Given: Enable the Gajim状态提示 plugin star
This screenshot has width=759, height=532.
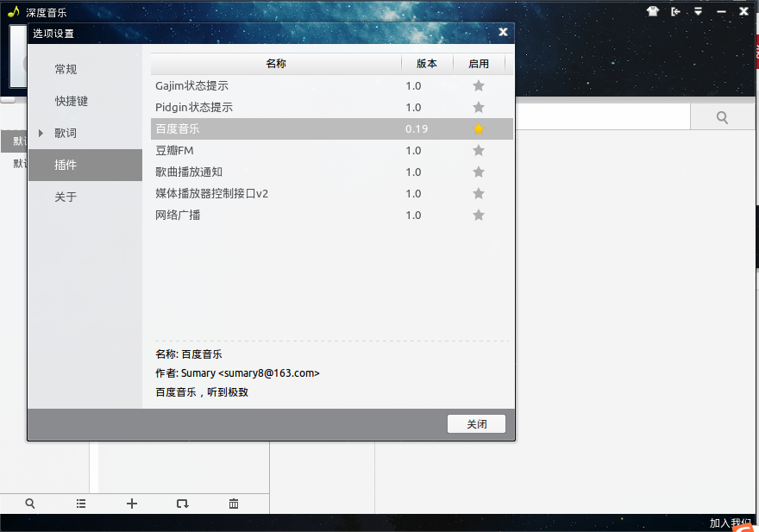Looking at the screenshot, I should click(478, 85).
